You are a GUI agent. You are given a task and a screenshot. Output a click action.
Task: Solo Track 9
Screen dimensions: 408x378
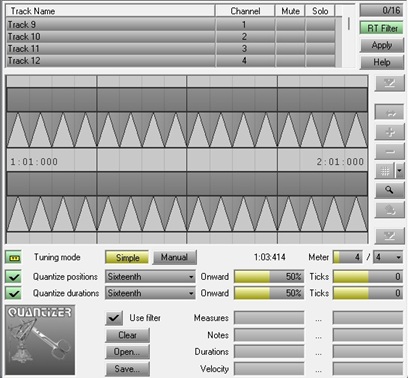click(320, 25)
